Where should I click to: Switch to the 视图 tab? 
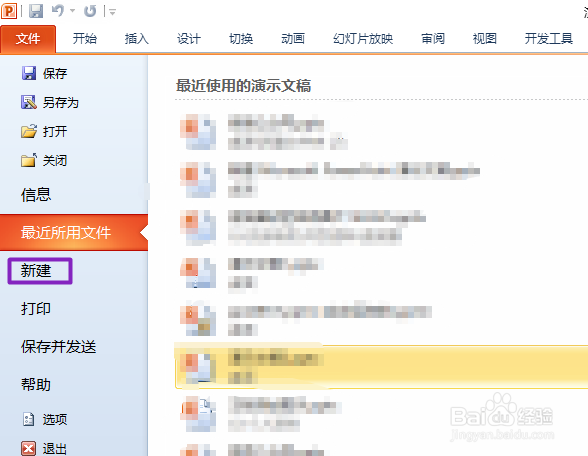[x=484, y=39]
